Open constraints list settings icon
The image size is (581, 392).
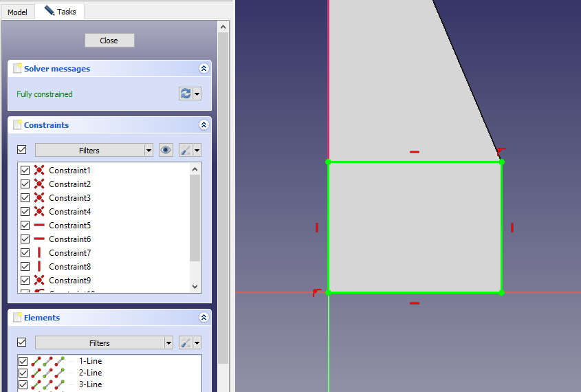point(186,150)
